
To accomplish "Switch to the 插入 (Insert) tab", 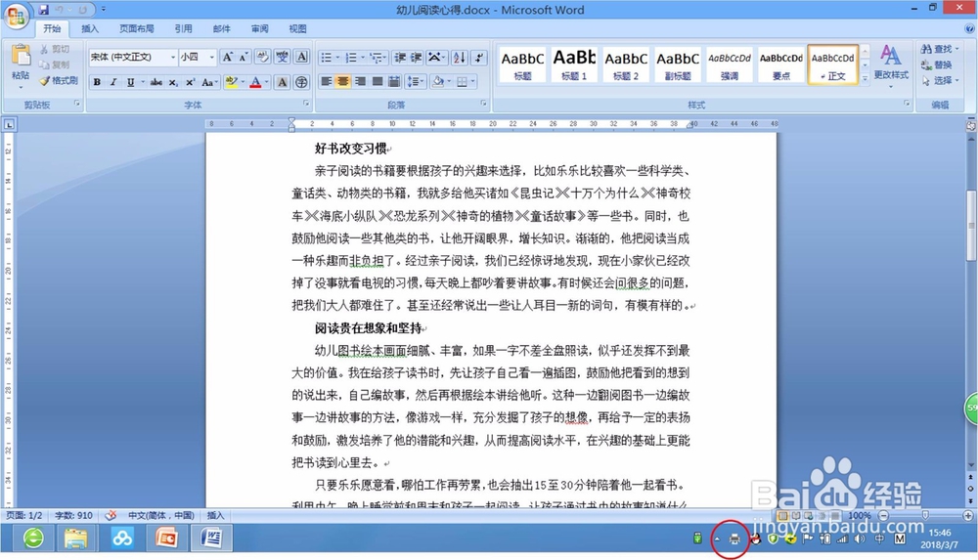I will coord(90,28).
